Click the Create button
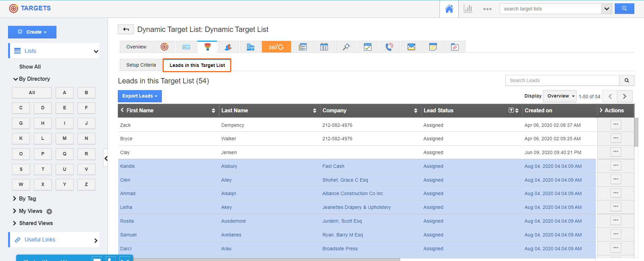 tap(32, 32)
